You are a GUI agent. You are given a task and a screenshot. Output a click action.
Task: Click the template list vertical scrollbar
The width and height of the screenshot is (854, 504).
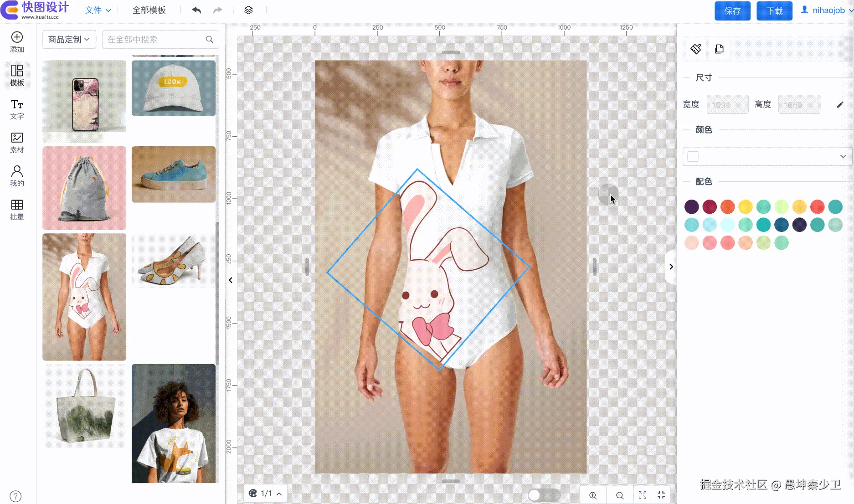(217, 293)
